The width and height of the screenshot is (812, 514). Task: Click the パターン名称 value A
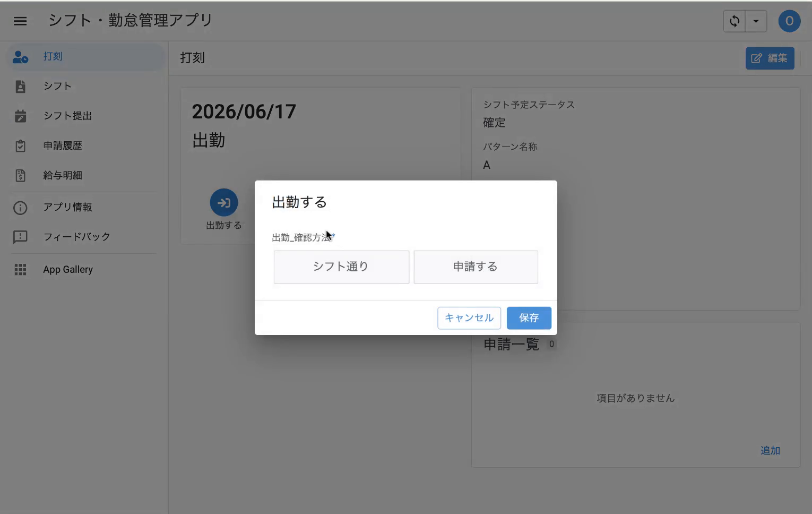487,165
